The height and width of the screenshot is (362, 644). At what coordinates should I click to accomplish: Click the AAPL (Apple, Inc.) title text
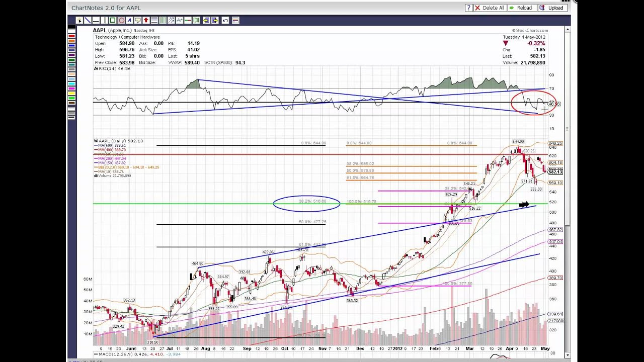click(112, 30)
